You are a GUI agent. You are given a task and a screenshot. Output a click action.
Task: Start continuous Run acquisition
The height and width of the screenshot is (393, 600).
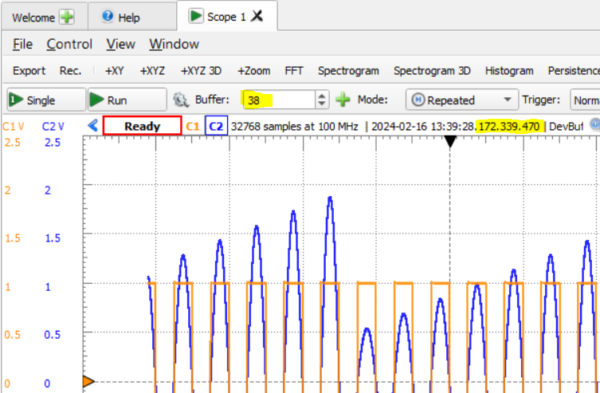(127, 100)
